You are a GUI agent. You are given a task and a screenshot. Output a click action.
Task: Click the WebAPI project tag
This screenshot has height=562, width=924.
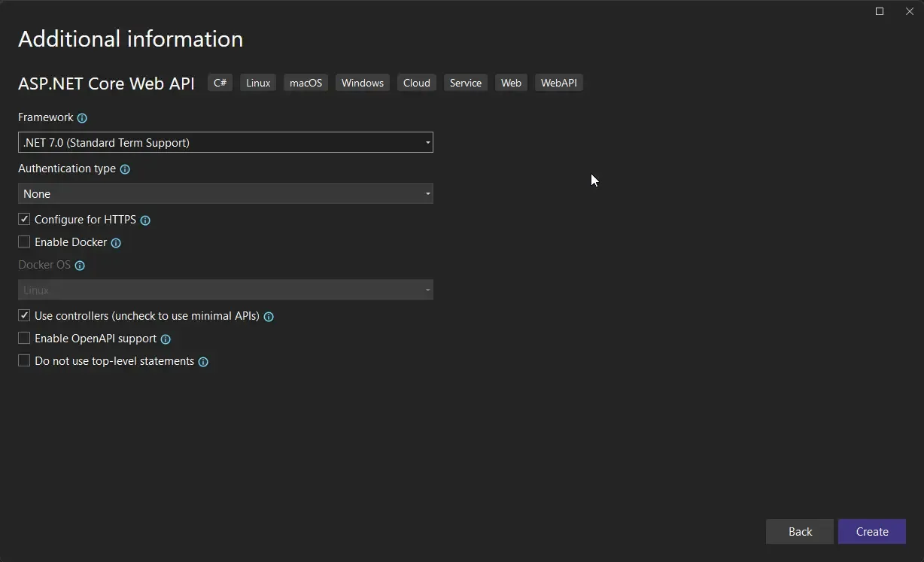coord(558,83)
